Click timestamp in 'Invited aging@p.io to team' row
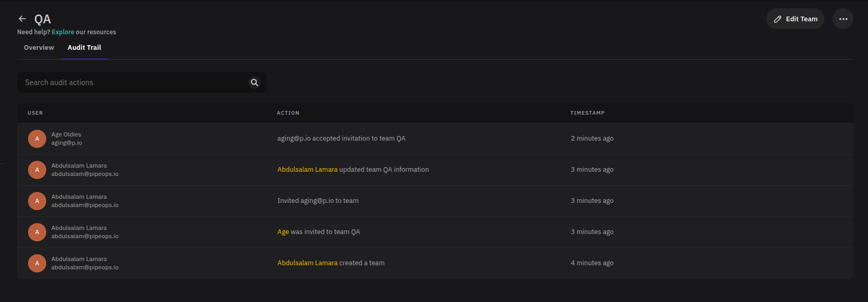This screenshot has height=302, width=868. pyautogui.click(x=592, y=201)
